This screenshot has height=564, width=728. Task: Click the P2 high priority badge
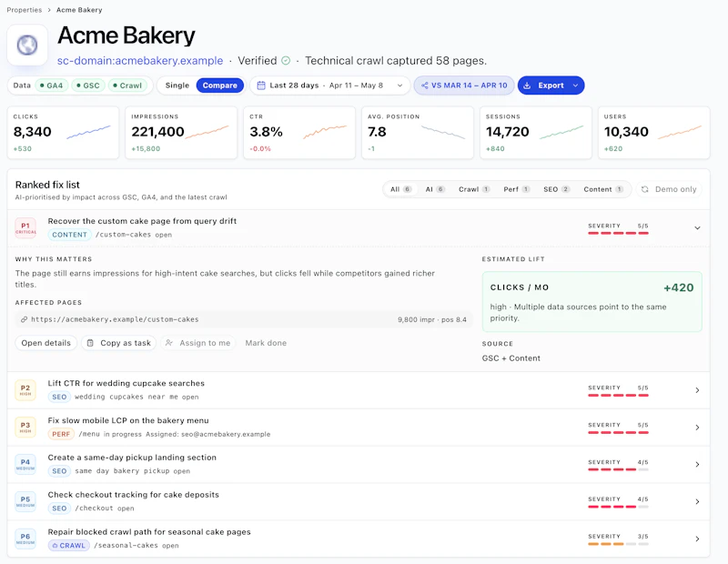[x=25, y=390]
